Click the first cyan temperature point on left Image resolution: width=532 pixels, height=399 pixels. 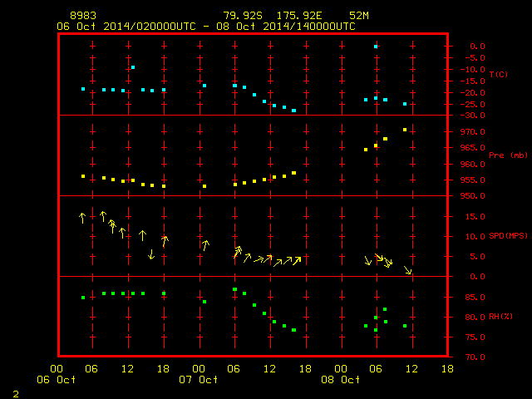83,89
